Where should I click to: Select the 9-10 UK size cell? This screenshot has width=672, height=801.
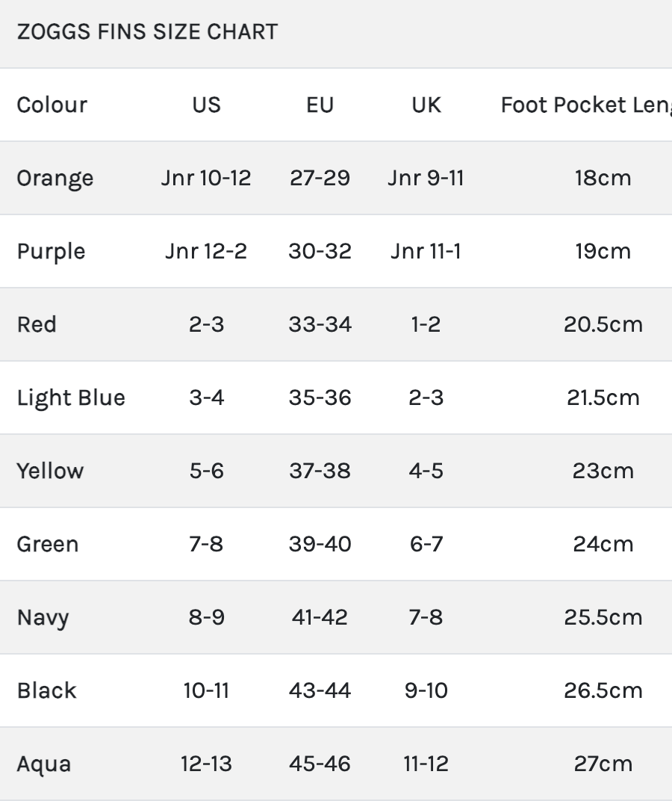click(426, 690)
